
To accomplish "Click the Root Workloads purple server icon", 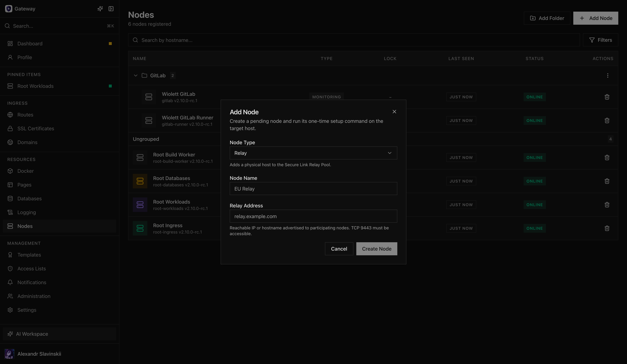I will click(140, 205).
